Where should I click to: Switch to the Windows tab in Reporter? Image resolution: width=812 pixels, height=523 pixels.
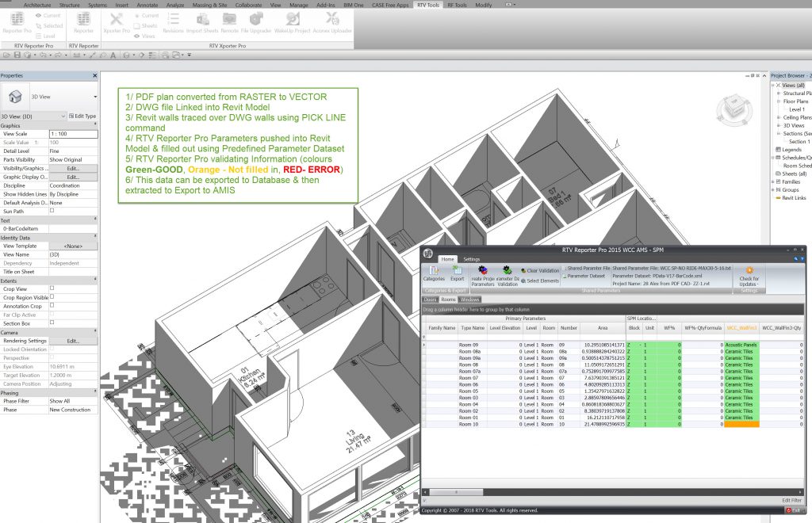469,300
